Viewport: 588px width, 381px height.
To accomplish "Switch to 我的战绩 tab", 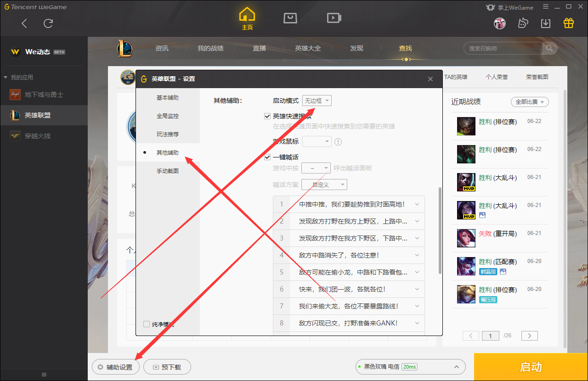I will 210,48.
